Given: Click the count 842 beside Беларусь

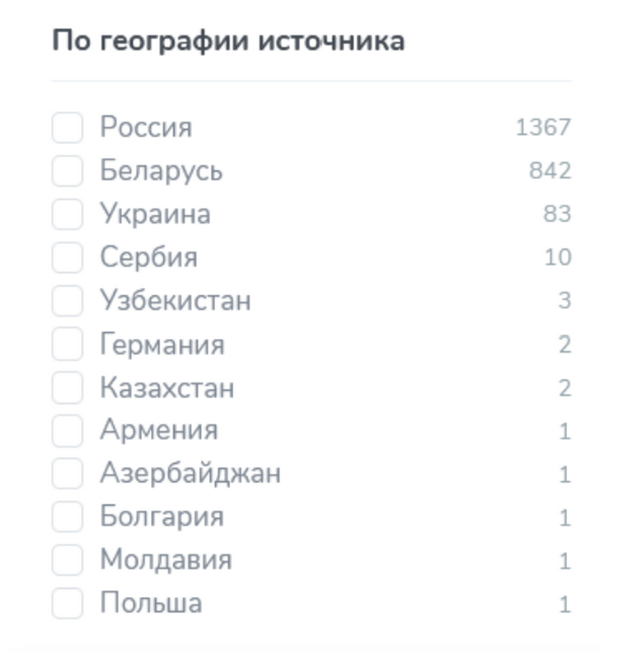Looking at the screenshot, I should point(550,171).
